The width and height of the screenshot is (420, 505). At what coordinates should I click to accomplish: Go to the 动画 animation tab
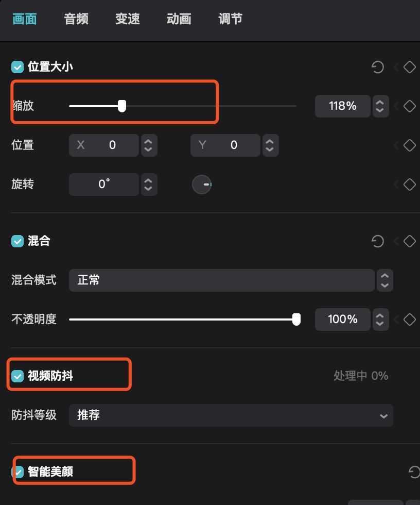tap(179, 20)
